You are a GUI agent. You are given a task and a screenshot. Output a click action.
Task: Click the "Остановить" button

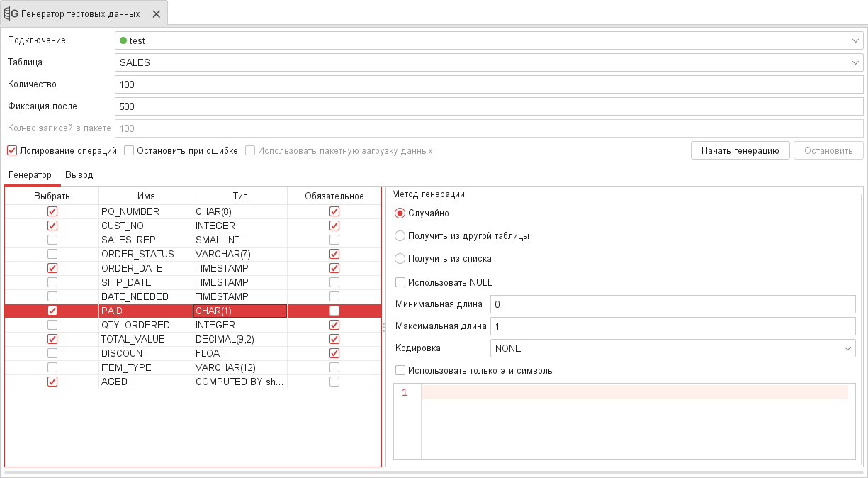828,150
